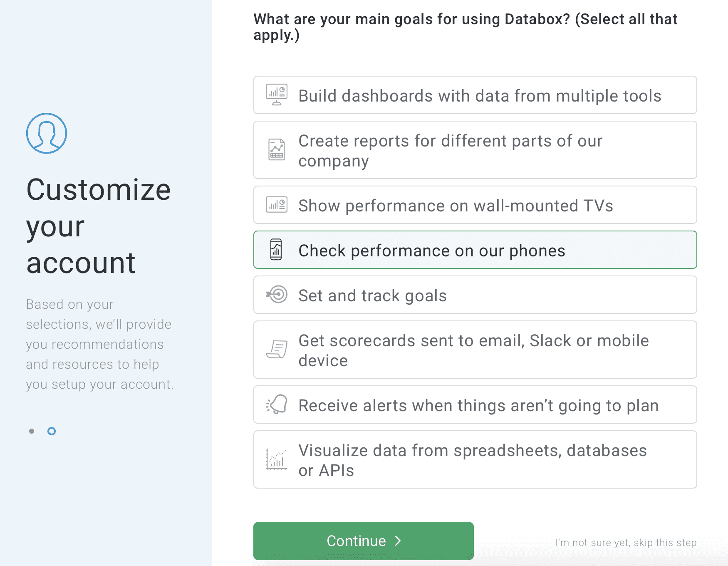Click the dashboard monitor icon
This screenshot has height=566, width=728.
pos(276,95)
